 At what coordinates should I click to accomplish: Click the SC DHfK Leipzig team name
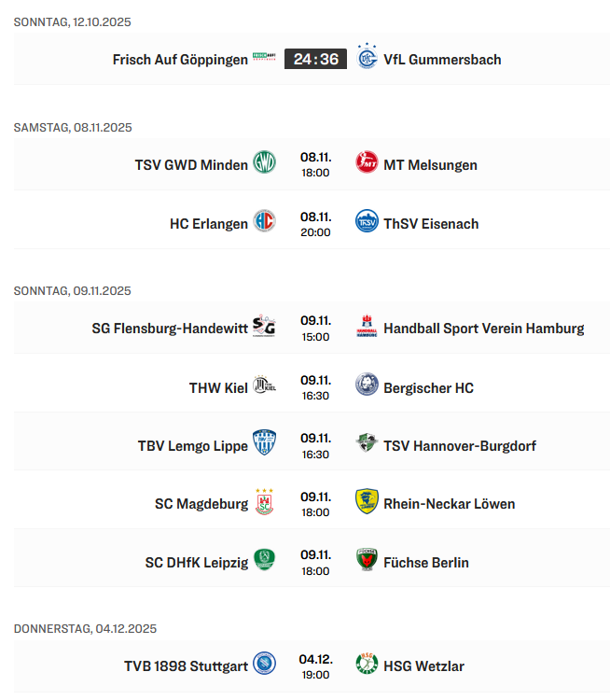pos(196,563)
